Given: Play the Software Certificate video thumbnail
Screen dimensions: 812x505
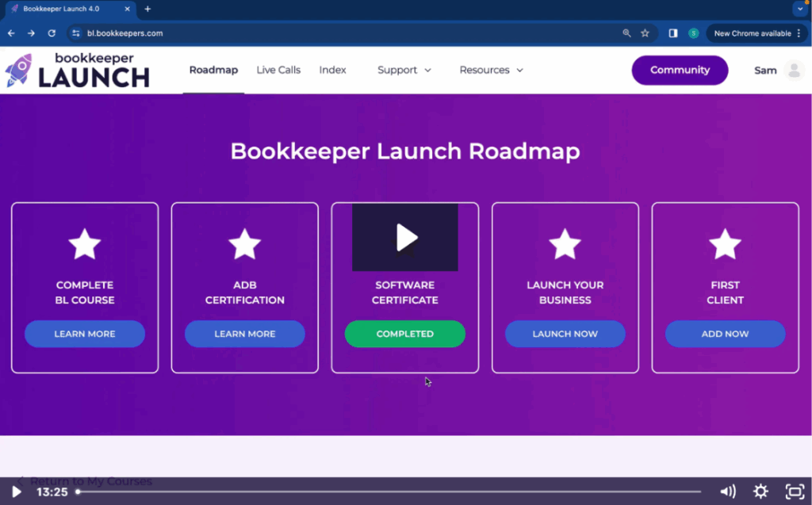Looking at the screenshot, I should point(406,235).
